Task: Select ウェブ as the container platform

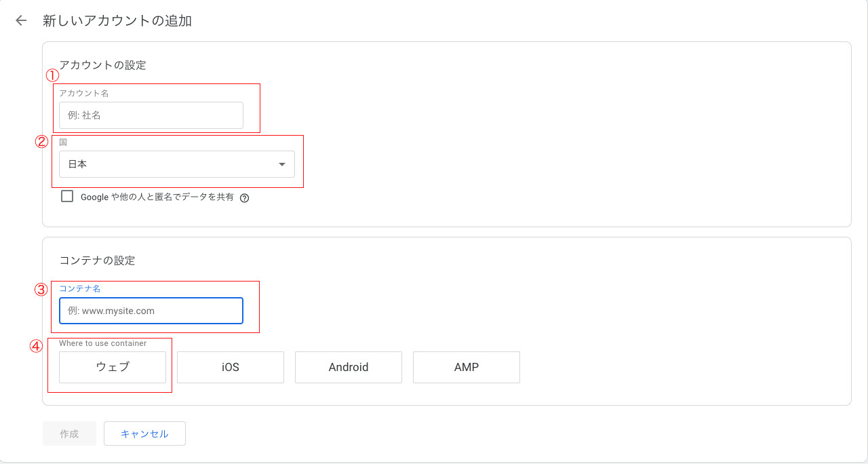Action: click(x=113, y=367)
